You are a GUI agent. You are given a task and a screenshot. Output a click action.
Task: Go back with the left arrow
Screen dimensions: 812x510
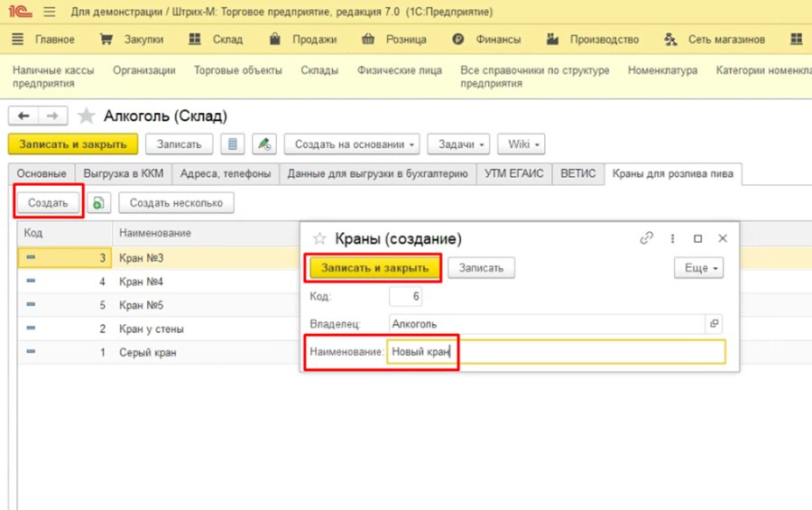23,116
